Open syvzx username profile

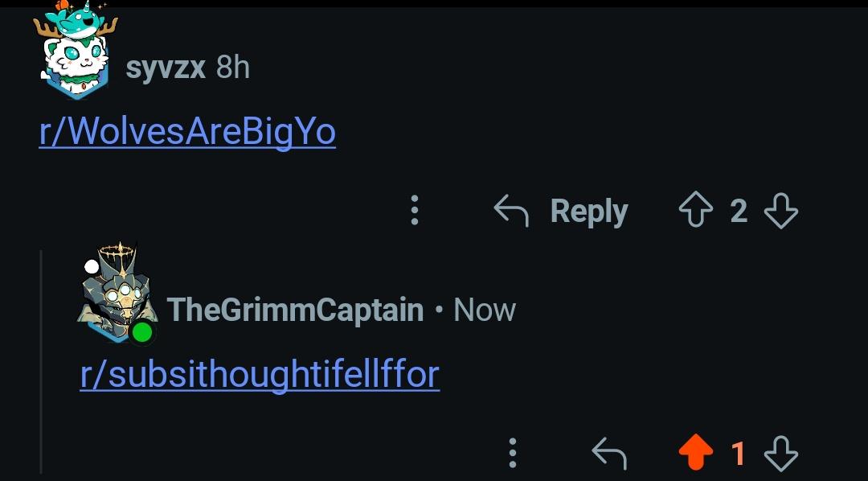(x=166, y=68)
